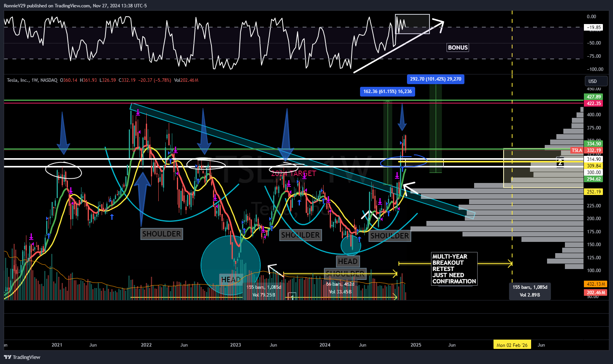Click the 2022 label on time axis
Viewport: 613px width, 364px height.
click(x=146, y=345)
